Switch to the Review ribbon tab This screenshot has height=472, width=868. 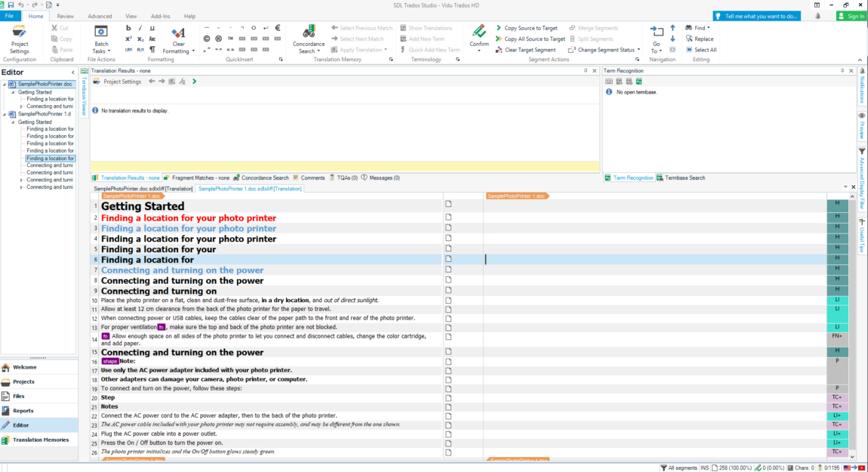tap(66, 16)
